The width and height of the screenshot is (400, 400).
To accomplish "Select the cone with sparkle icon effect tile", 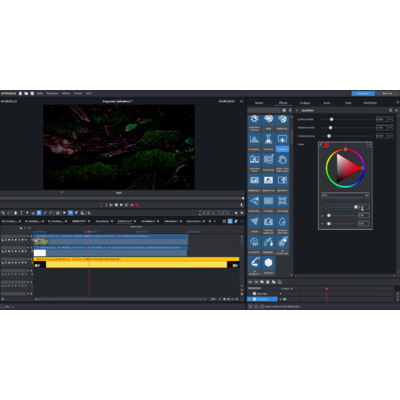I will pos(254,201).
